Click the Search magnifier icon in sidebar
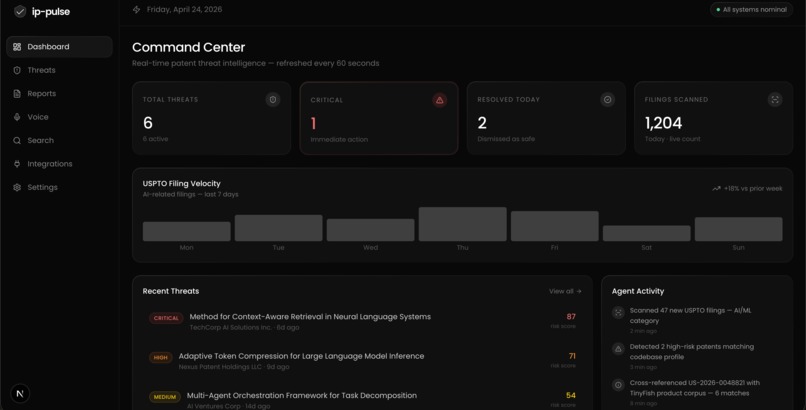806x410 pixels. tap(17, 140)
